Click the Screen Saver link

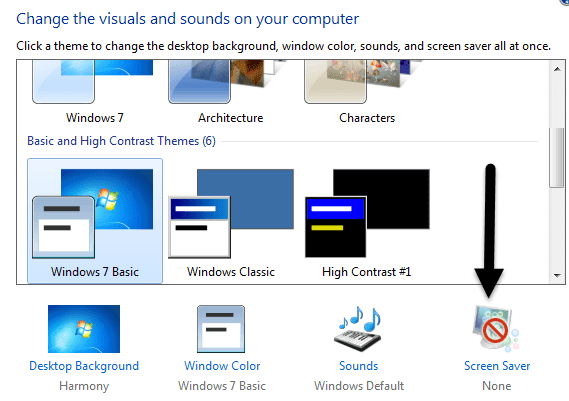pos(497,366)
